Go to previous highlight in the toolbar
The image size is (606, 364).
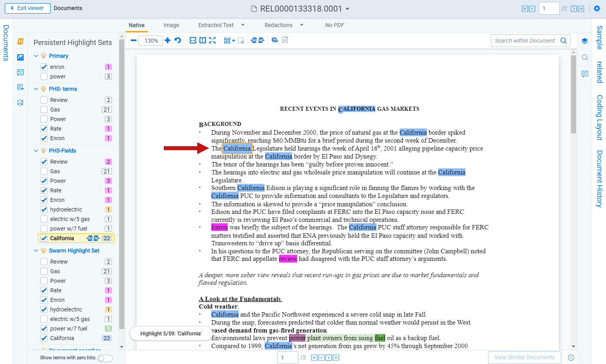[x=254, y=40]
